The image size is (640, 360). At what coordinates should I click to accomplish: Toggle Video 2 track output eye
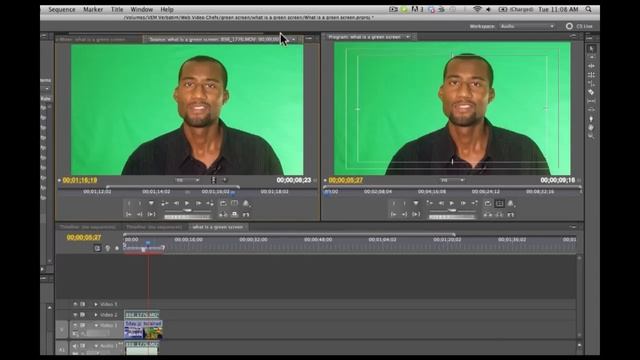point(75,315)
